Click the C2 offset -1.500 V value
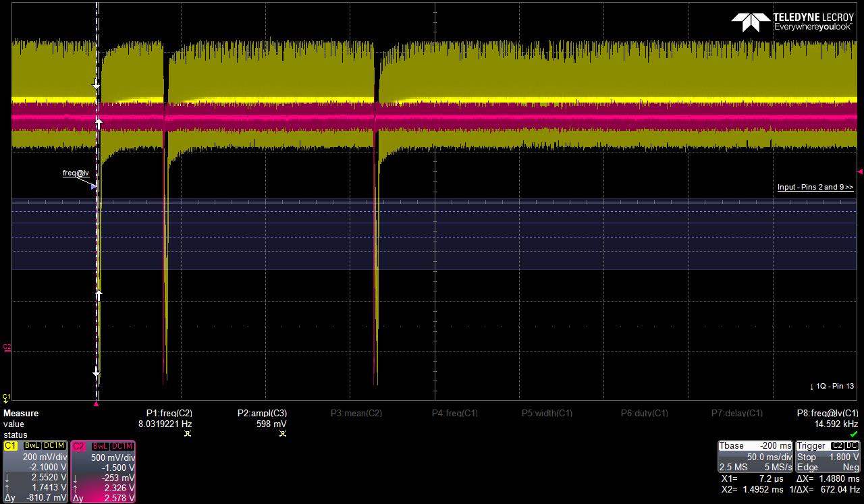 pyautogui.click(x=118, y=467)
